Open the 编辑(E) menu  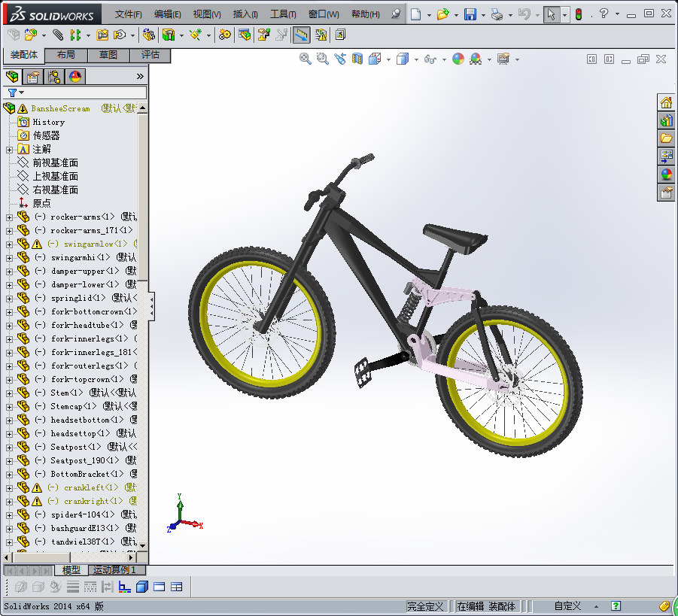pos(167,14)
